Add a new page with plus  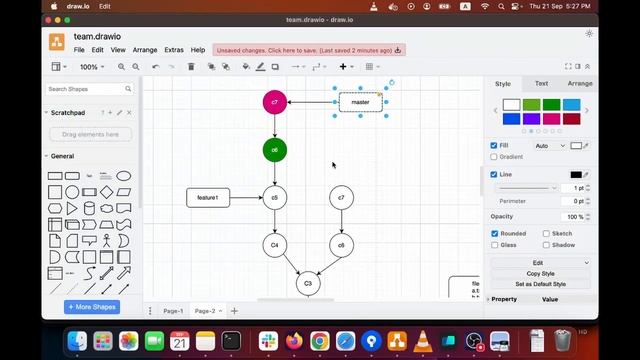[234, 311]
